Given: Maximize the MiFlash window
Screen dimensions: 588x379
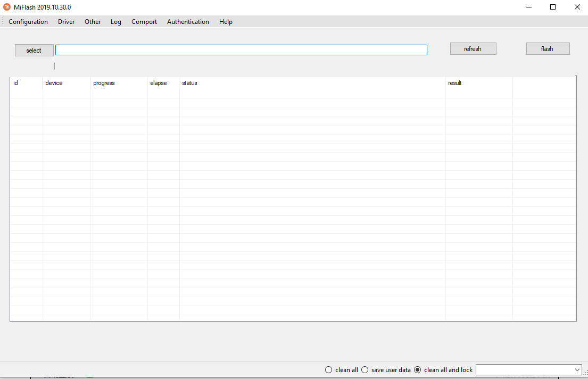Looking at the screenshot, I should click(x=553, y=7).
